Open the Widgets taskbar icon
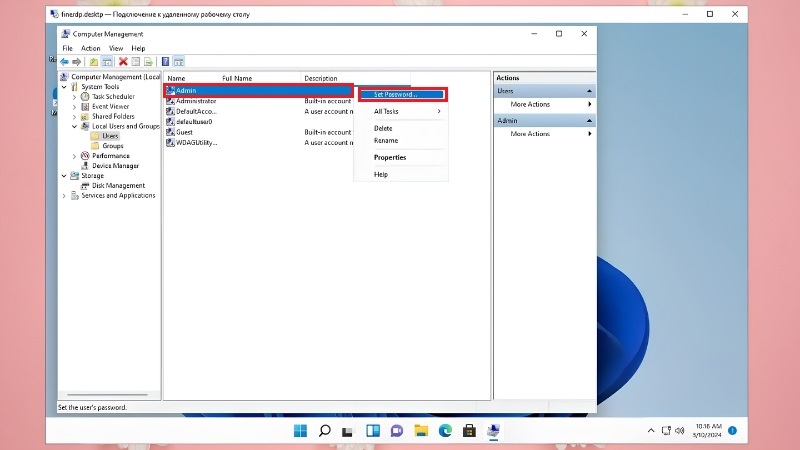 [x=373, y=431]
